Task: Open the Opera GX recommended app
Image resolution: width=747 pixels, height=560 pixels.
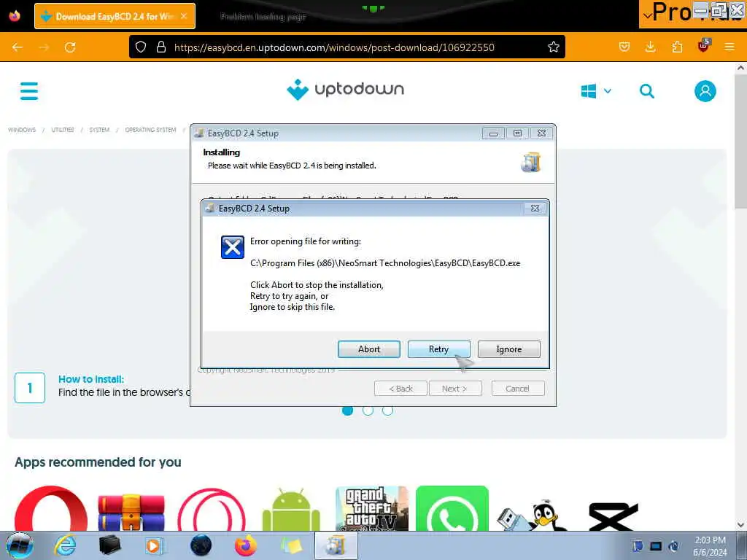Action: click(212, 509)
